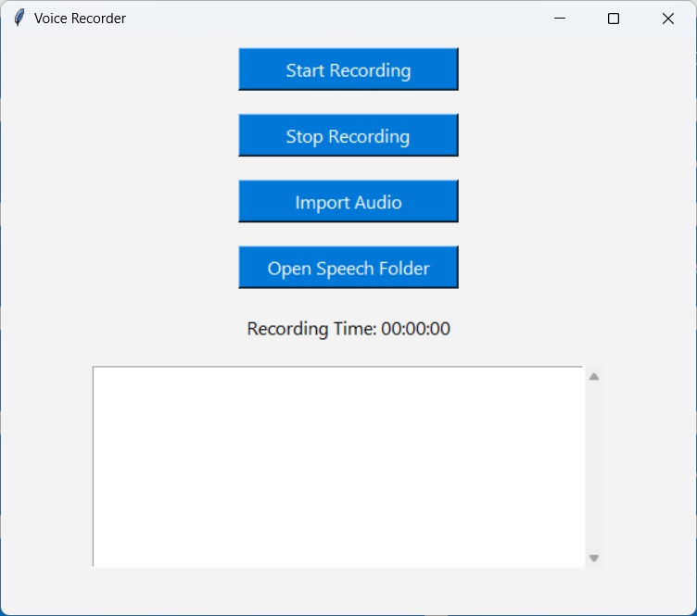Viewport: 697px width, 616px height.
Task: Click the text box's vertical scrollbar track
Action: tap(594, 463)
